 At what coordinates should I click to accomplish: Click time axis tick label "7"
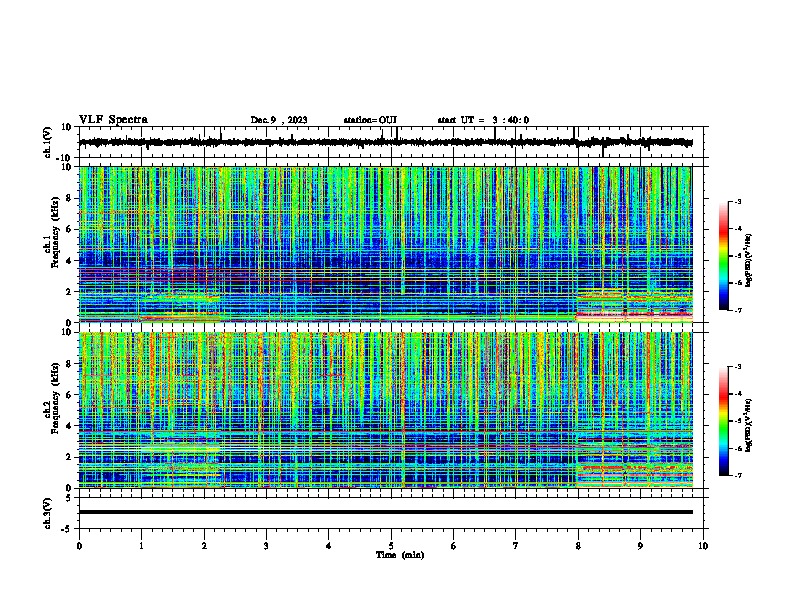[516, 546]
